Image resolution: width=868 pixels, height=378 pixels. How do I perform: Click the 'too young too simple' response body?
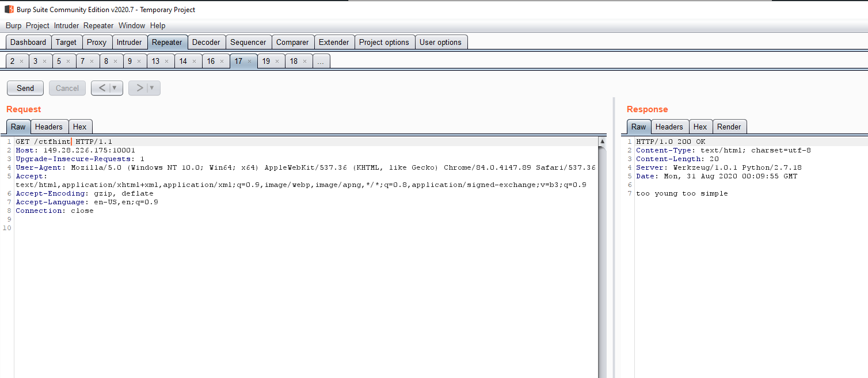[682, 193]
